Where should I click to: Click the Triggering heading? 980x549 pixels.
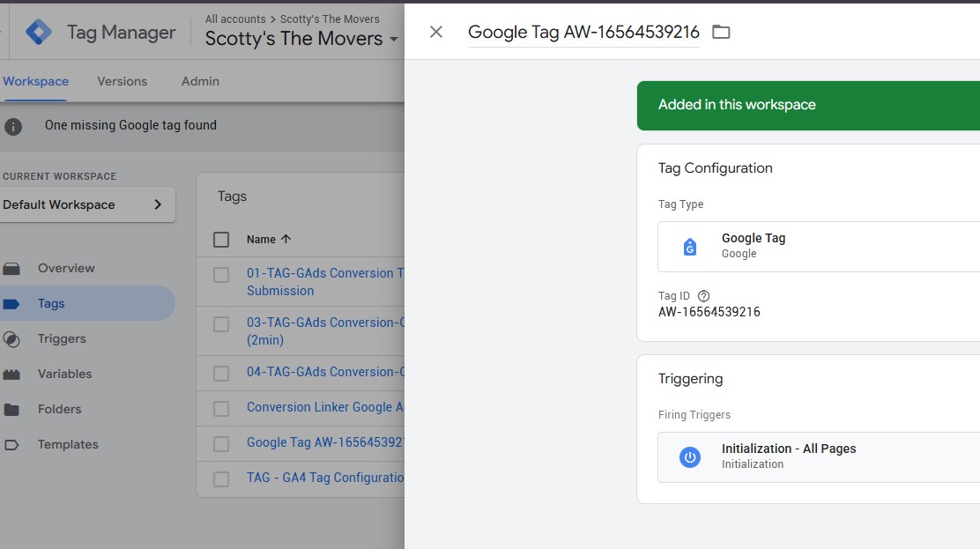click(x=691, y=379)
